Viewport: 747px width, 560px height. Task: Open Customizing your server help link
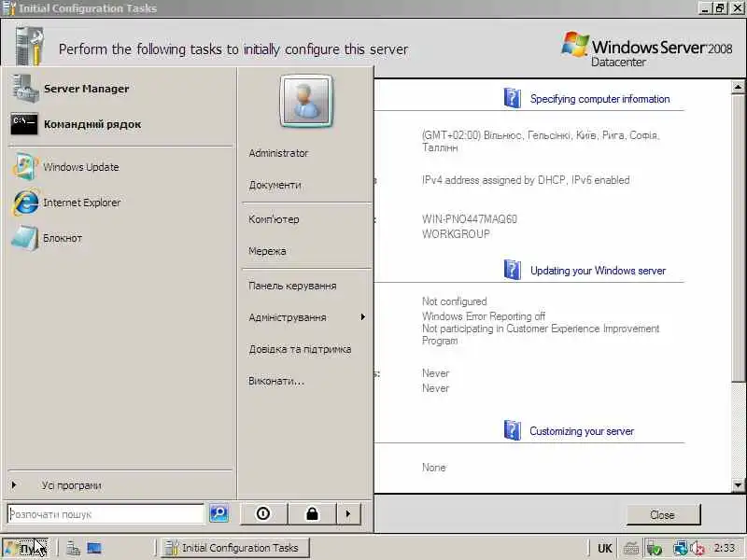(582, 431)
